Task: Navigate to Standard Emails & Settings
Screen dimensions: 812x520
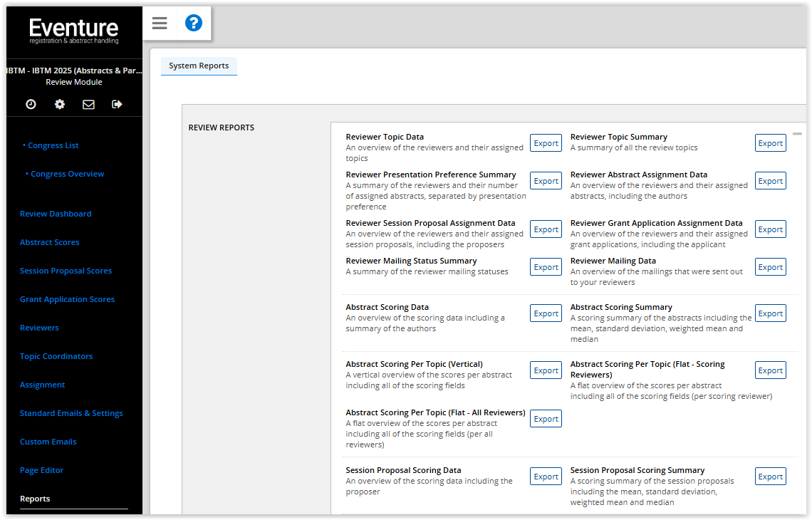Action: [x=71, y=412]
